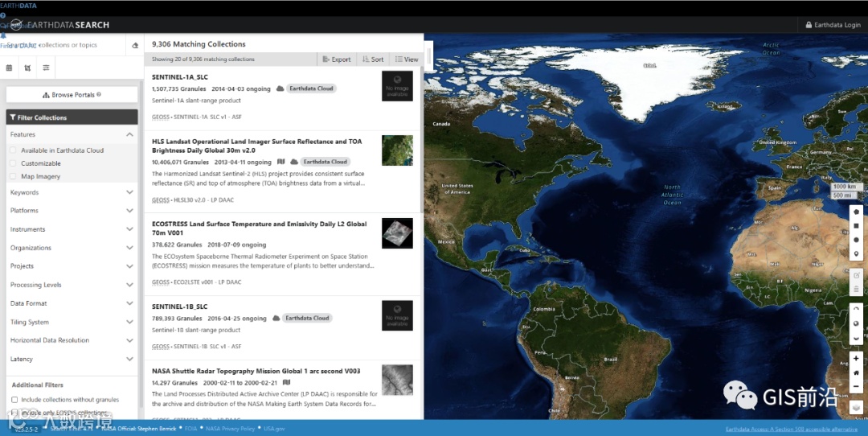Open the USA.gov footer link
The height and width of the screenshot is (436, 868).
(x=274, y=428)
